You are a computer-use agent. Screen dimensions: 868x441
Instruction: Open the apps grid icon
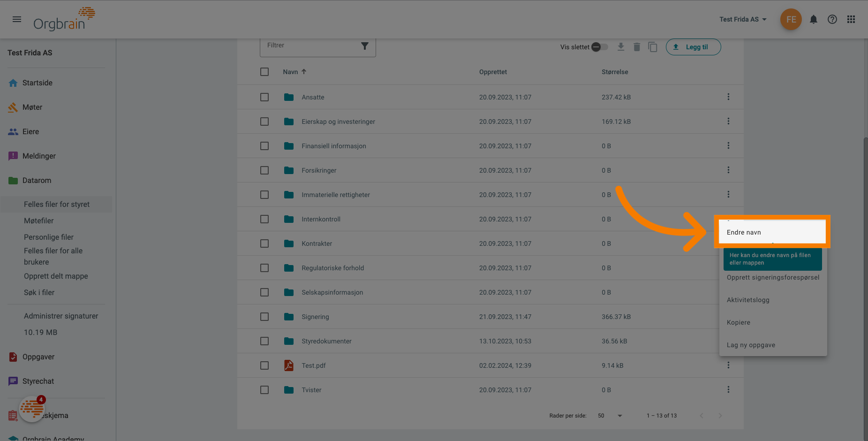(x=851, y=19)
